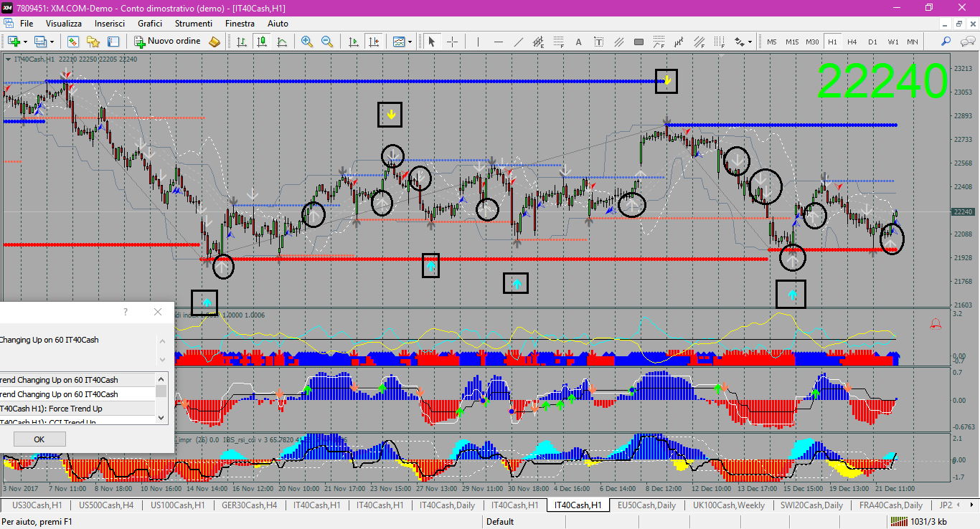Click the alert list scroll-up arrow
The height and width of the screenshot is (529, 980).
(x=161, y=378)
